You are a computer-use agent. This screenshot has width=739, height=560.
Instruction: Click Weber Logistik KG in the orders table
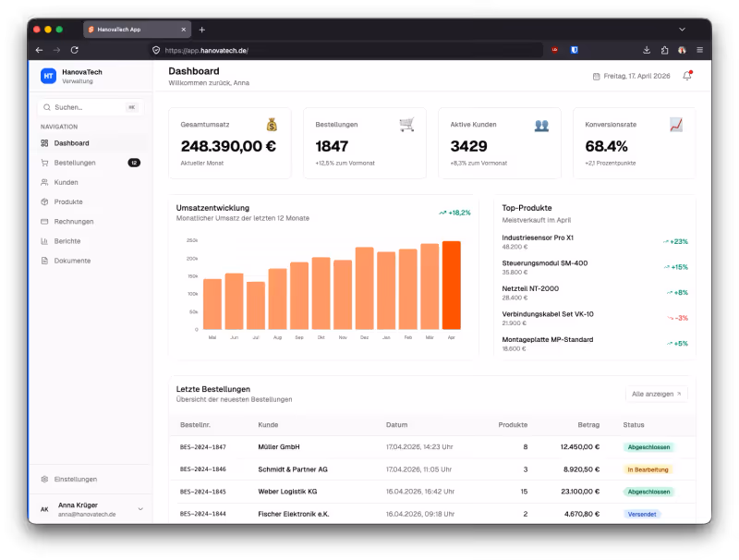pos(287,492)
